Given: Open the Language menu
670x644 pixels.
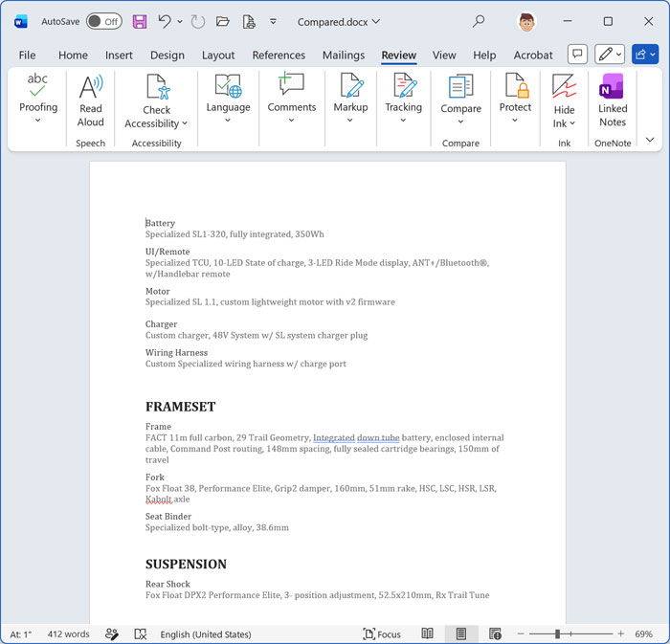Looking at the screenshot, I should coord(228,100).
